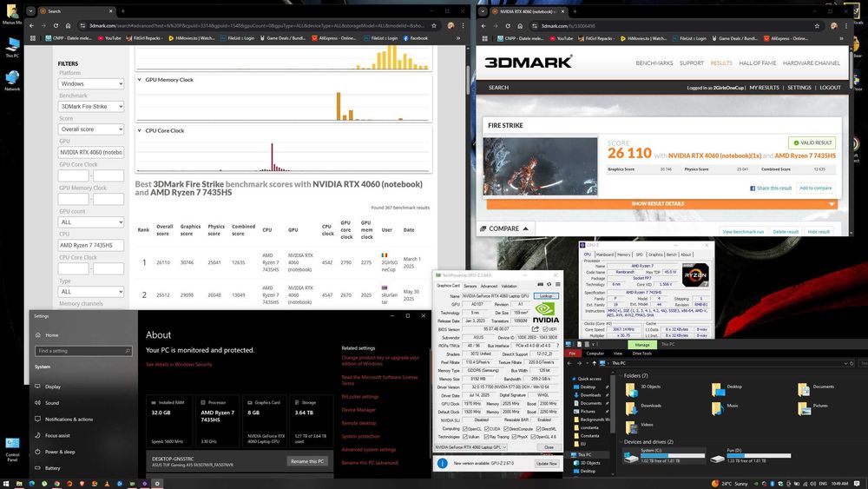The width and height of the screenshot is (868, 489).
Task: Open the Videos folder in File Explorer
Action: tap(640, 427)
